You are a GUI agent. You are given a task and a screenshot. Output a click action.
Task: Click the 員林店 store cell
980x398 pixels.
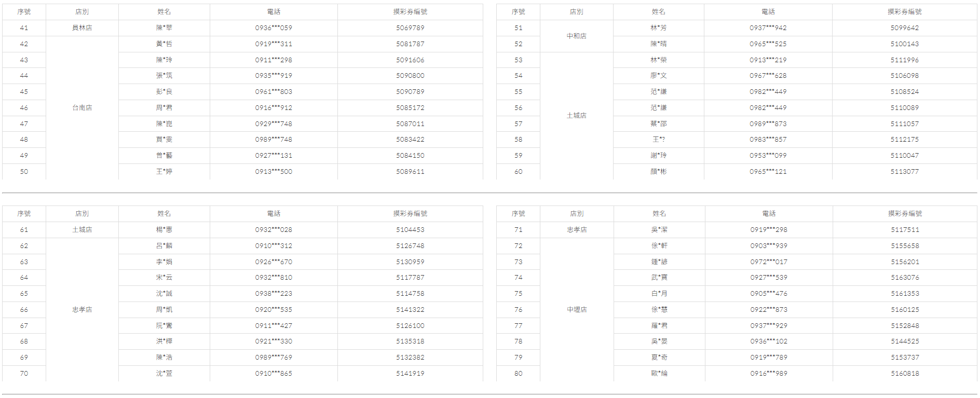point(82,28)
